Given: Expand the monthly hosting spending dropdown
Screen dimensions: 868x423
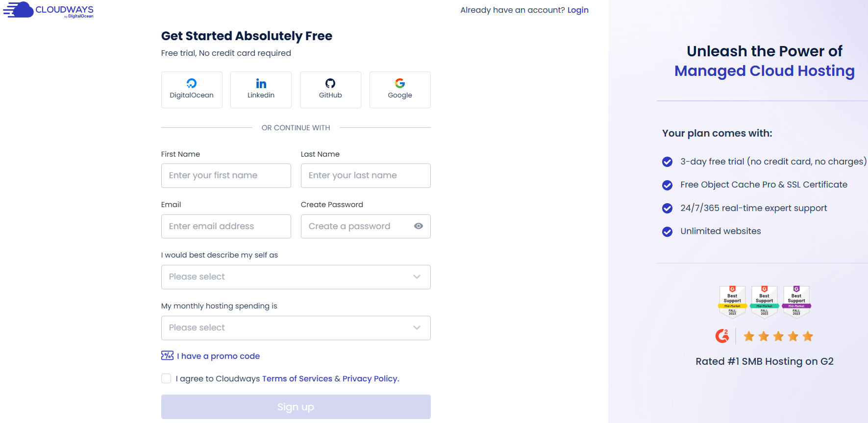Looking at the screenshot, I should pos(296,328).
